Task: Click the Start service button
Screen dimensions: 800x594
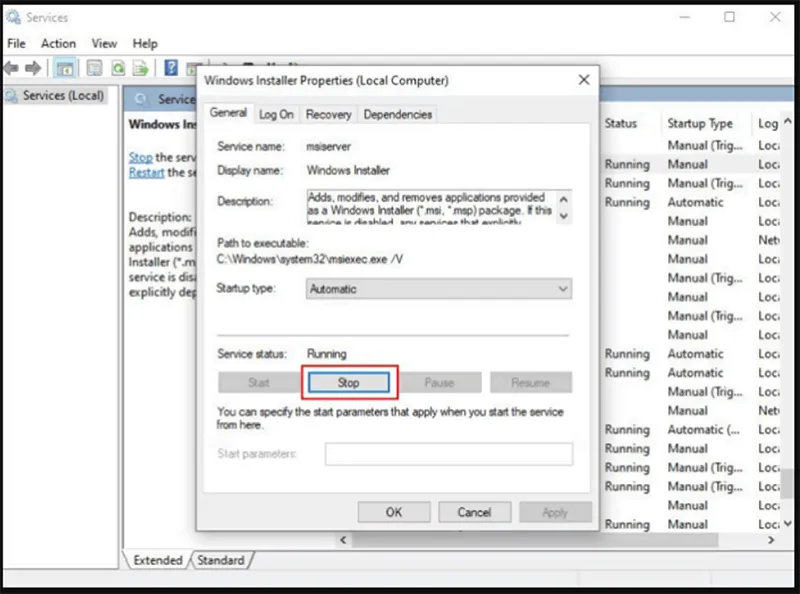Action: pyautogui.click(x=259, y=382)
